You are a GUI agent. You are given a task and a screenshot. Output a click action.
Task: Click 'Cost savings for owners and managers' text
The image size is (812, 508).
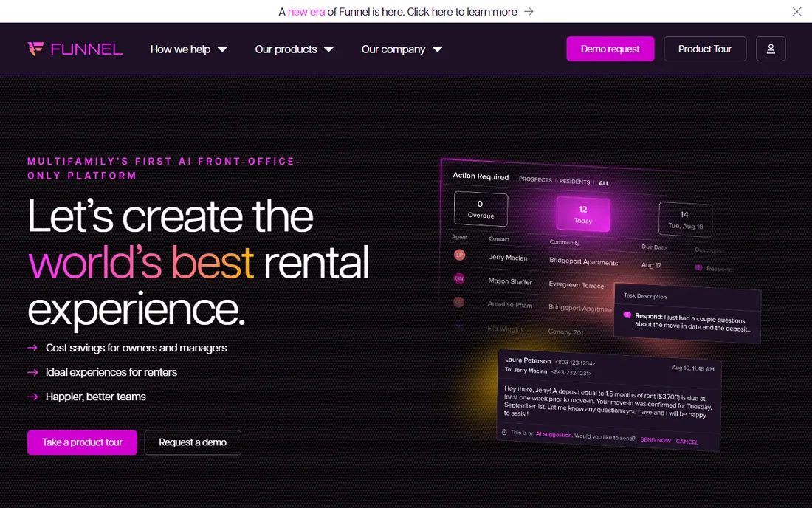pos(137,348)
